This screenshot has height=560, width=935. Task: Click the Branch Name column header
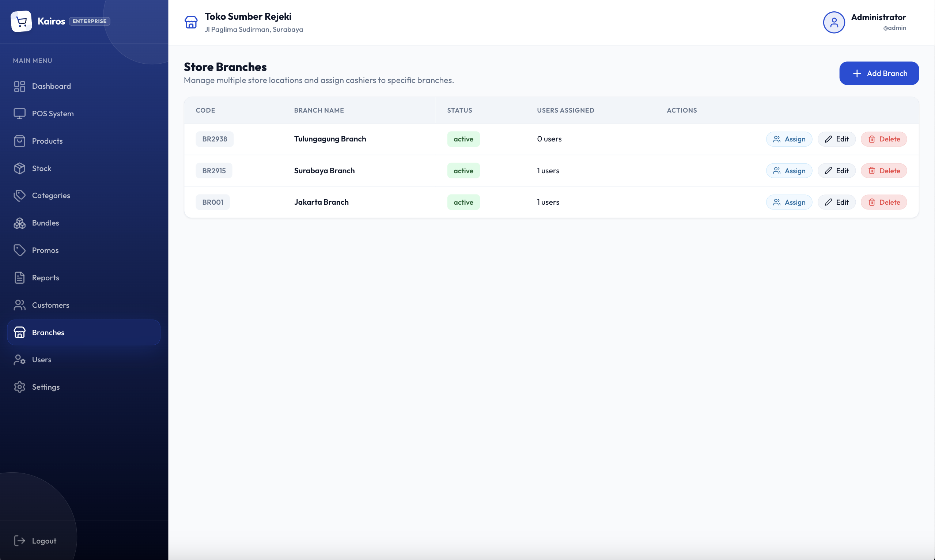[319, 110]
